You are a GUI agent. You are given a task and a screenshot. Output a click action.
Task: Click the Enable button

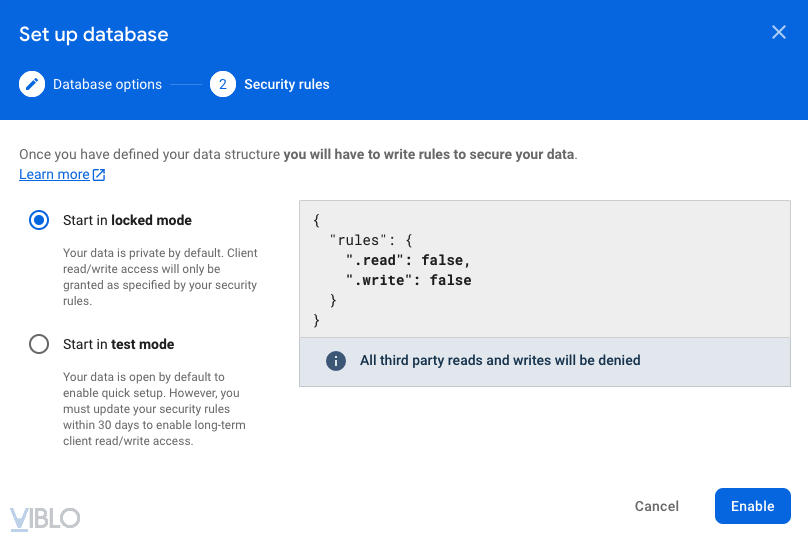752,506
